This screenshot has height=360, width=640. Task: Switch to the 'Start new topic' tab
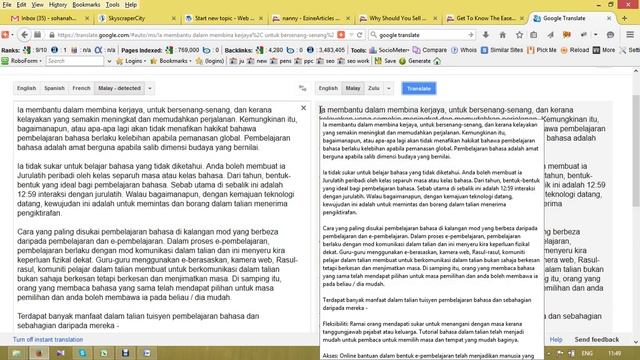[x=224, y=18]
